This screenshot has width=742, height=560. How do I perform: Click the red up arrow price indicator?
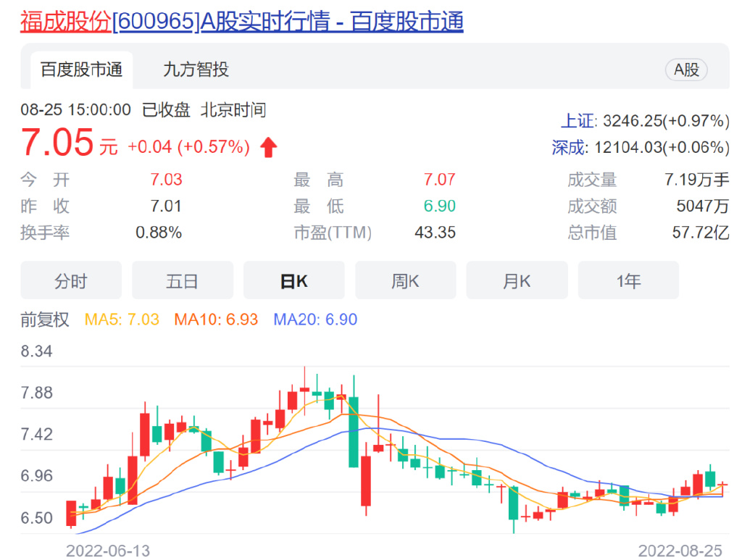click(x=268, y=147)
